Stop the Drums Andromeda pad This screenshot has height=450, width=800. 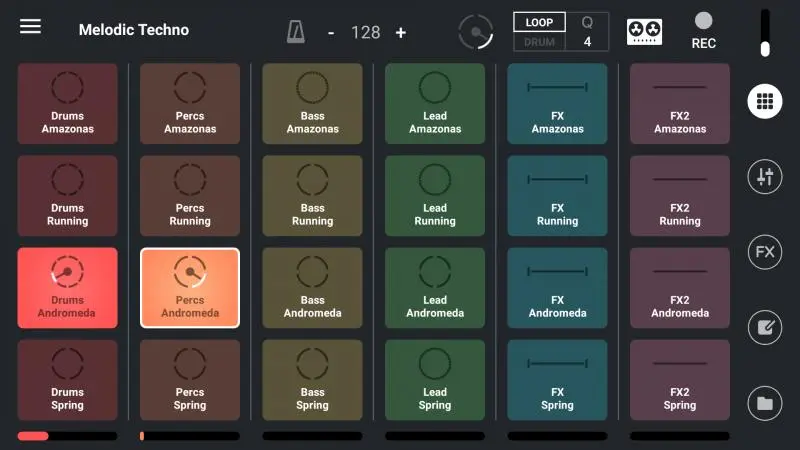tap(67, 288)
